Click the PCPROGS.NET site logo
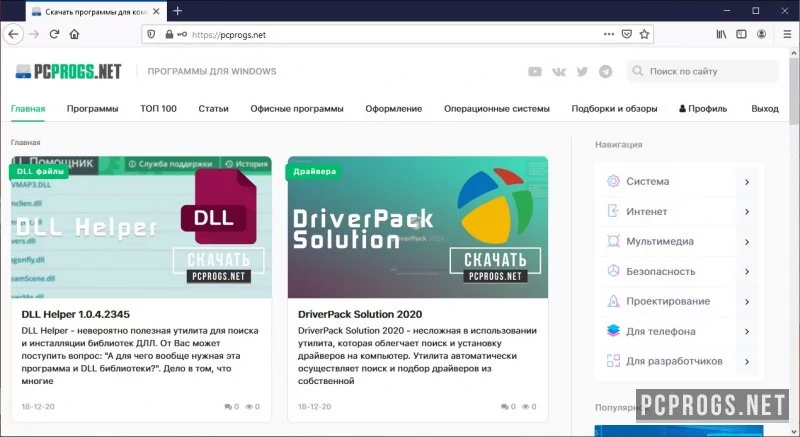The image size is (800, 437). pos(68,71)
